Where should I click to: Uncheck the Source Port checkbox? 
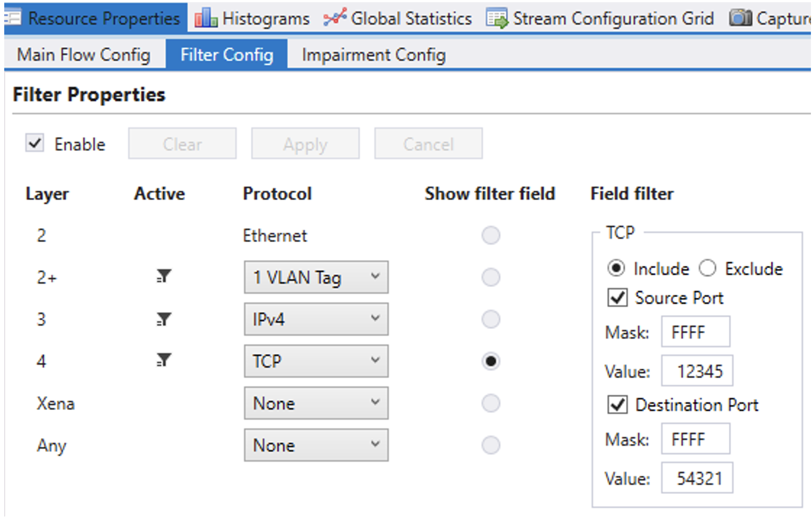tap(617, 298)
